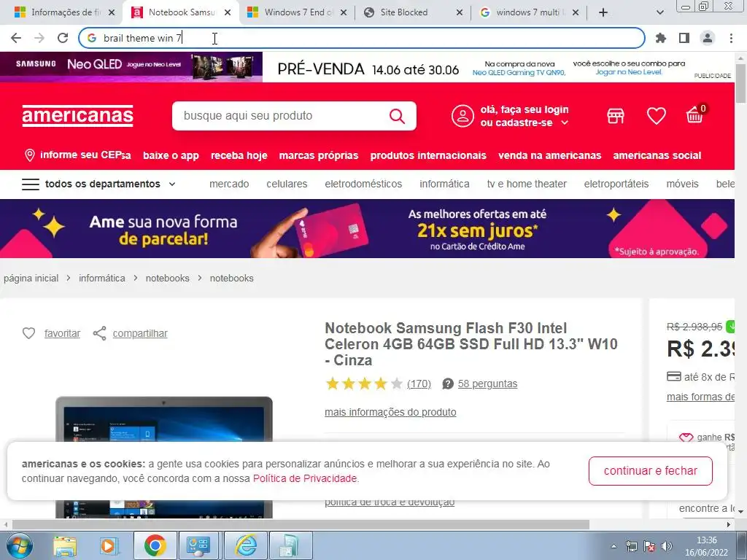Open receba hoje menu item
This screenshot has width=747, height=560.
(x=239, y=155)
